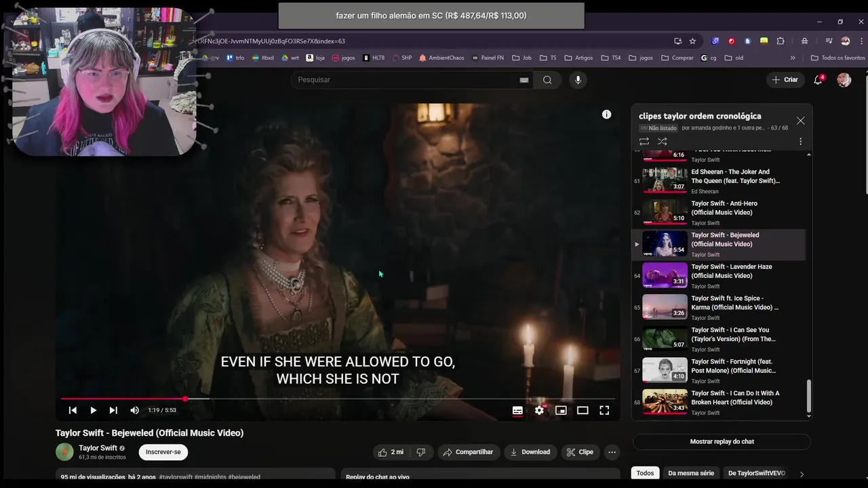Viewport: 868px width, 488px height.
Task: Click the Compartilhar button
Action: coord(468,452)
